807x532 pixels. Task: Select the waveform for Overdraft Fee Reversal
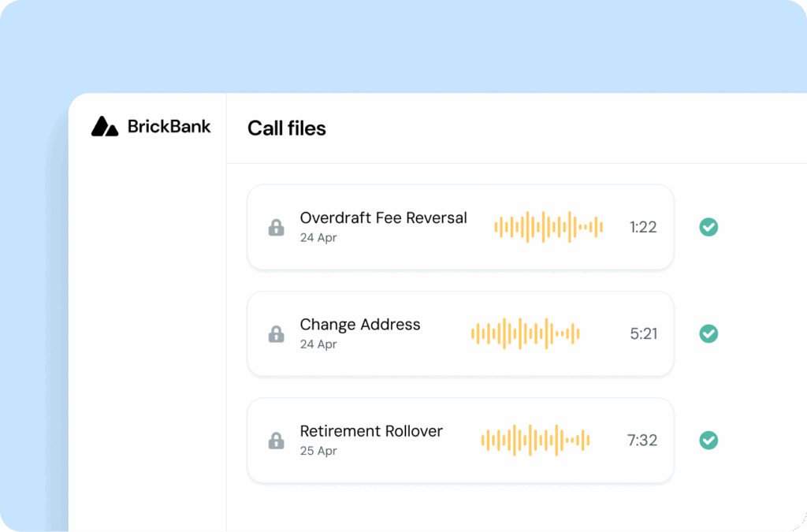click(x=549, y=227)
